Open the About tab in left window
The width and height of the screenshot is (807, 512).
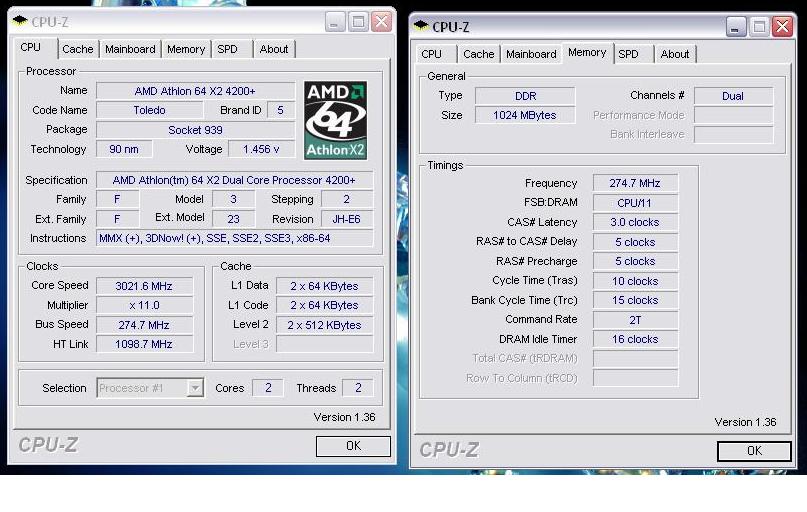click(x=274, y=49)
